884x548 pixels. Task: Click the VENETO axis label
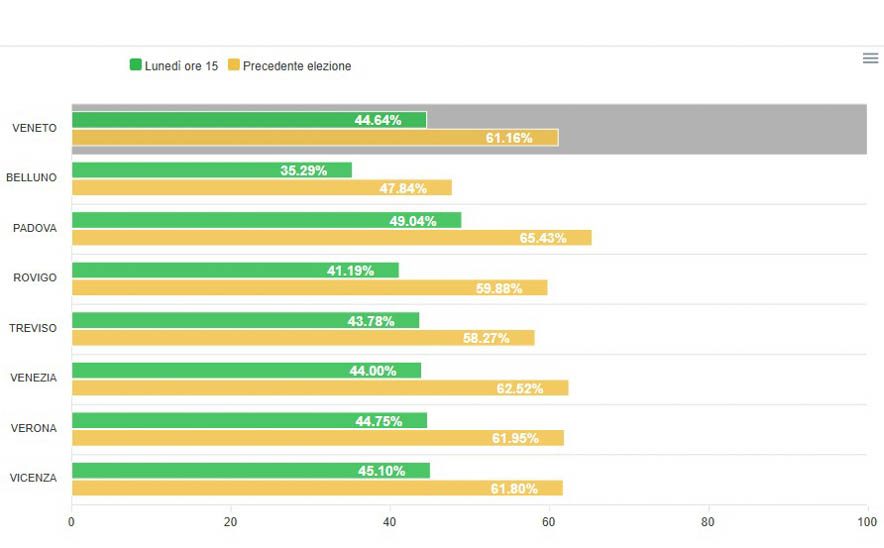click(x=34, y=128)
